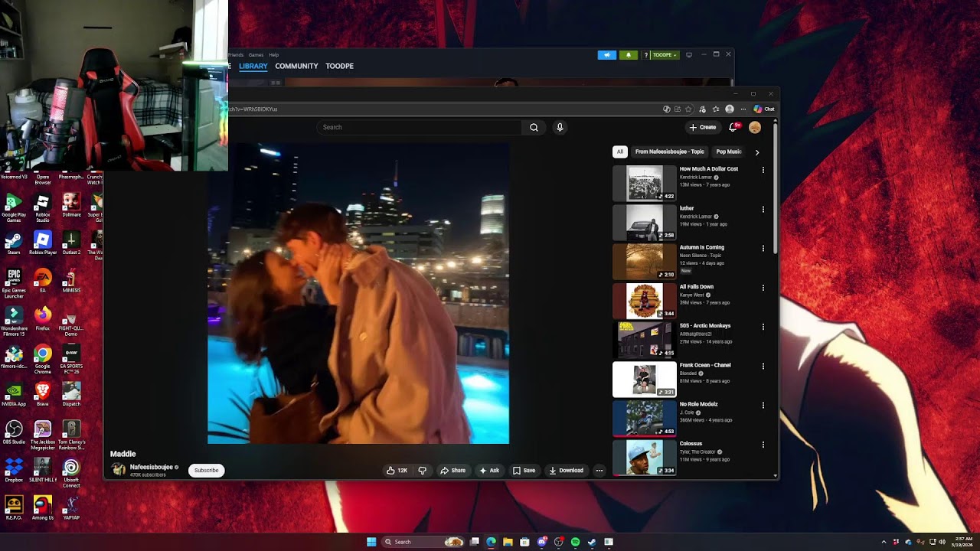980x551 pixels.
Task: Play Colossus thumbnail in sidebar
Action: click(x=645, y=458)
